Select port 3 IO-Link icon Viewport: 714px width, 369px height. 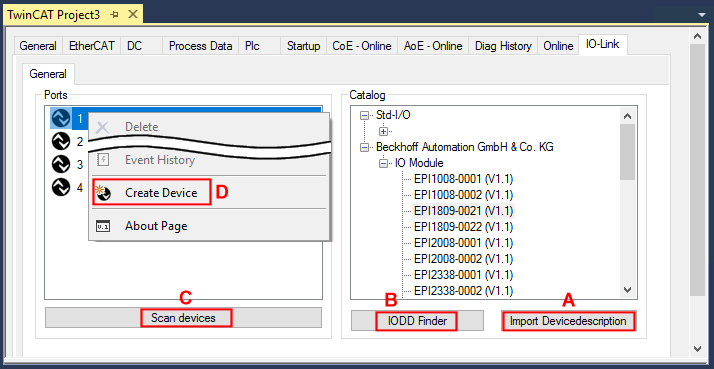tap(61, 164)
